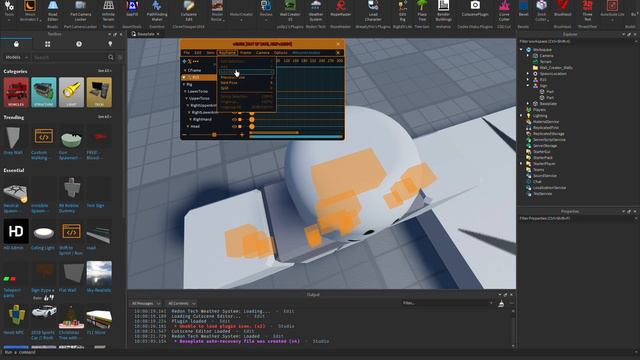This screenshot has width=640, height=360.
Task: Toggle the lock square on the RightHand track
Action: click(240, 120)
